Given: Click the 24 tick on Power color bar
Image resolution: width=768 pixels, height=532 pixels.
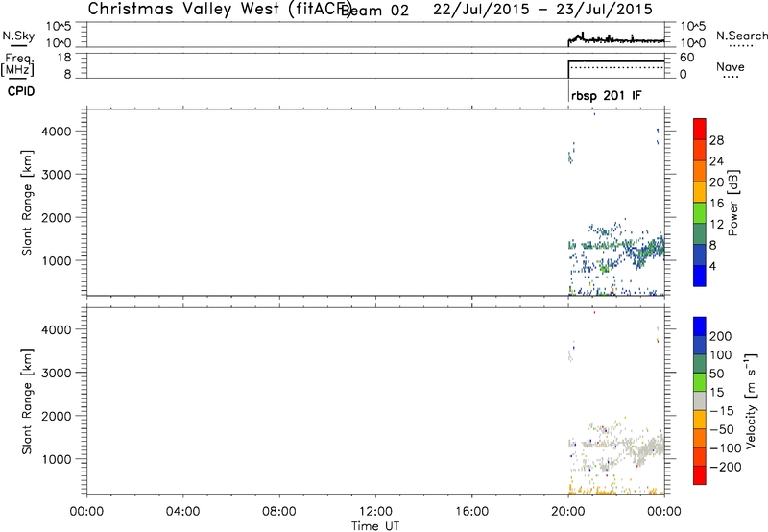Looking at the screenshot, I should 716,161.
